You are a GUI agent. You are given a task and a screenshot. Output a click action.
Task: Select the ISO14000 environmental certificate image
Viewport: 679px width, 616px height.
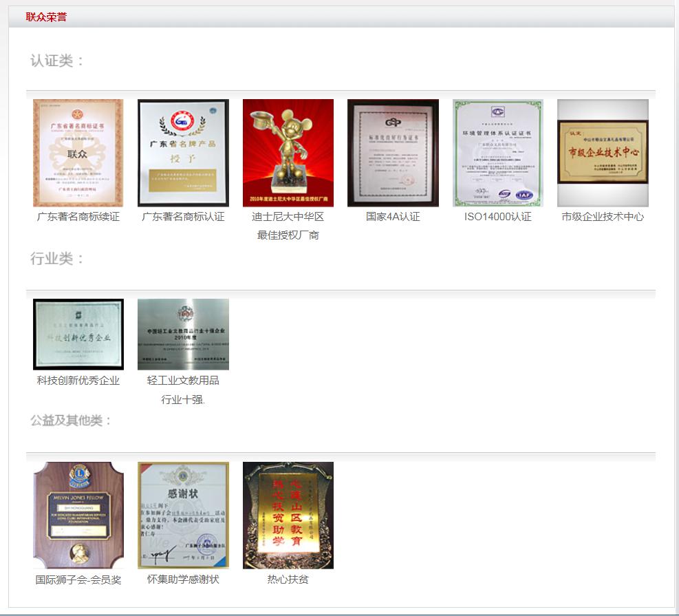pyautogui.click(x=497, y=153)
